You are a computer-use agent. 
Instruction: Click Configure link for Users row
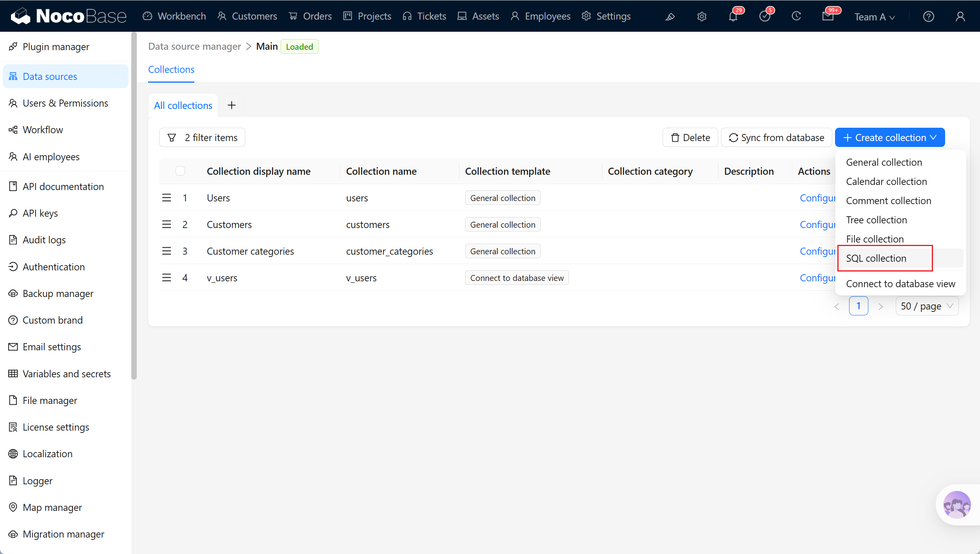818,198
